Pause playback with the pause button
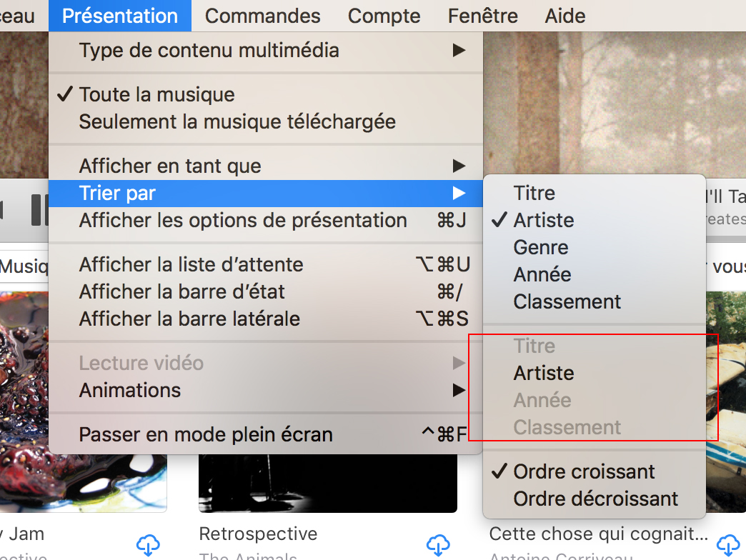 tap(39, 210)
